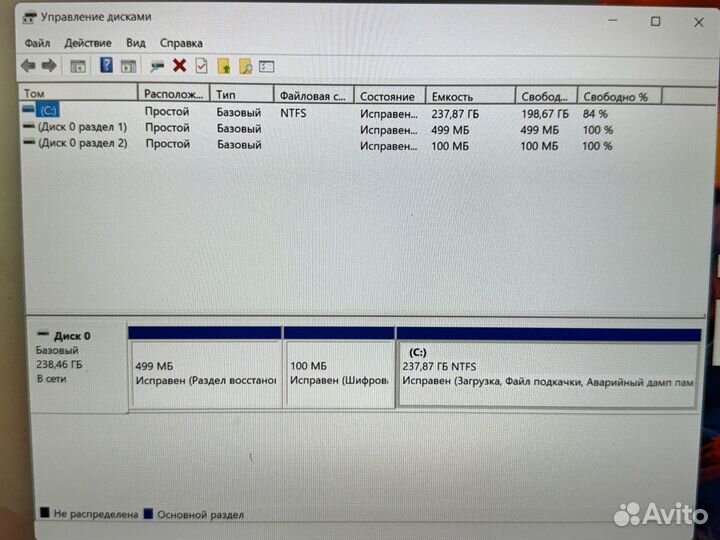The height and width of the screenshot is (540, 720).
Task: Close the Управление дисками window
Action: pos(698,22)
